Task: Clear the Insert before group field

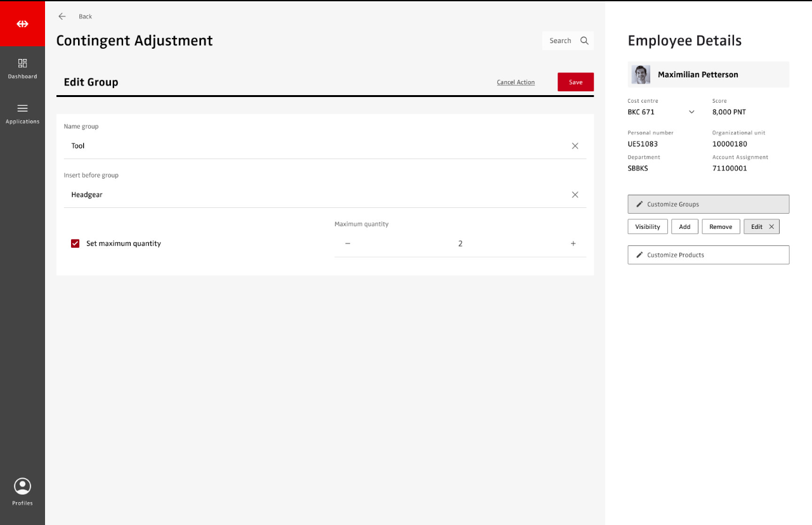Action: click(x=575, y=195)
